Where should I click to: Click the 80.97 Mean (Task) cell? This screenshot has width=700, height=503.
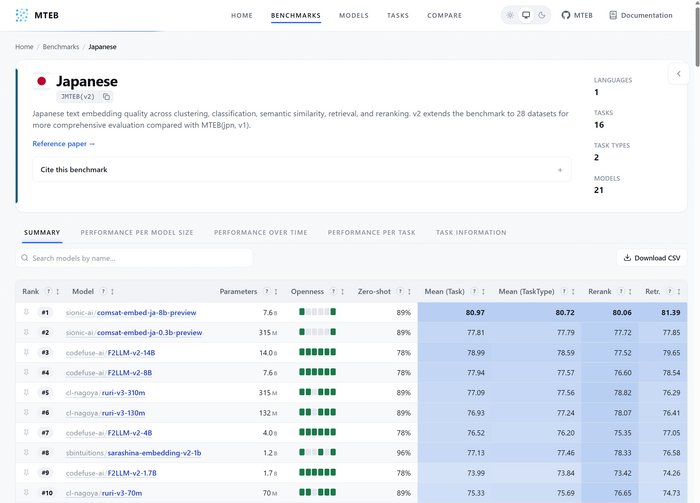click(454, 312)
